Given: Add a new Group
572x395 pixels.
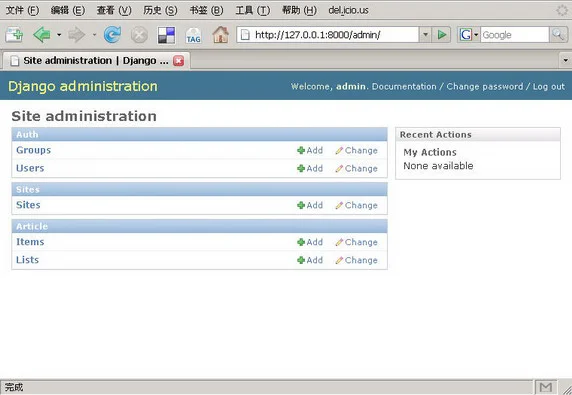Looking at the screenshot, I should [x=310, y=150].
